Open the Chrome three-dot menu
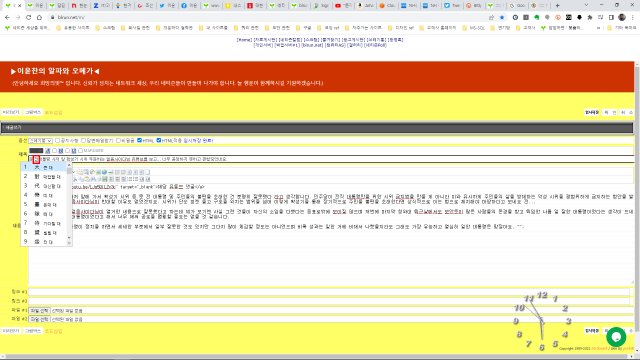 [633, 18]
